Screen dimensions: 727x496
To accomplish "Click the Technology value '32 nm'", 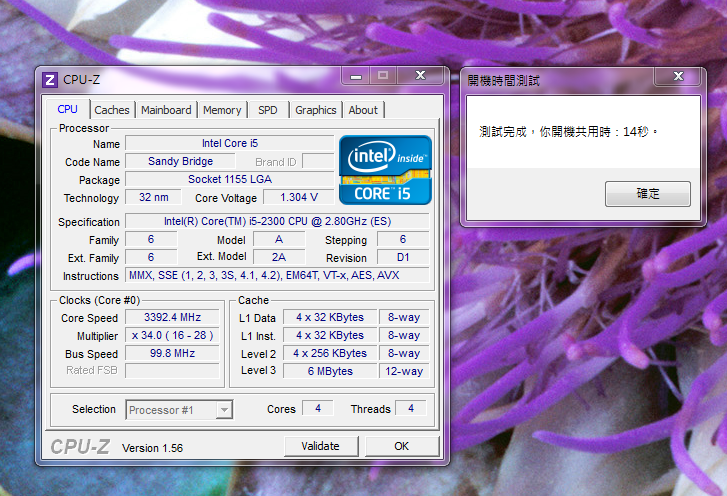I will click(x=153, y=197).
